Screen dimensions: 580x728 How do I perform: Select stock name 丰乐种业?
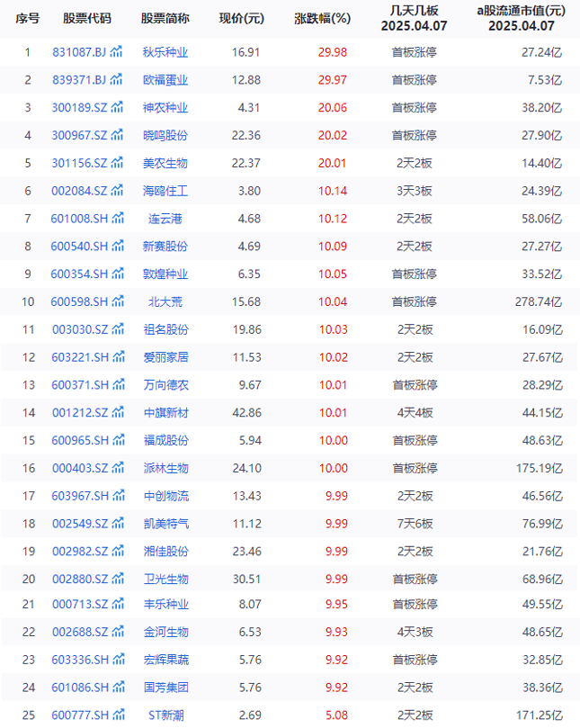point(166,604)
